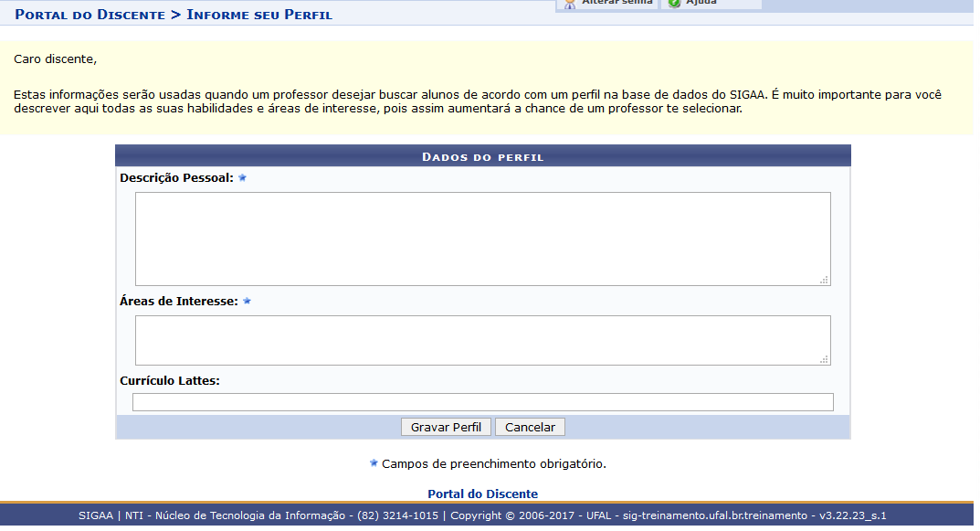The image size is (980, 531).
Task: Click into the Currículo Lattes field
Action: coord(482,402)
